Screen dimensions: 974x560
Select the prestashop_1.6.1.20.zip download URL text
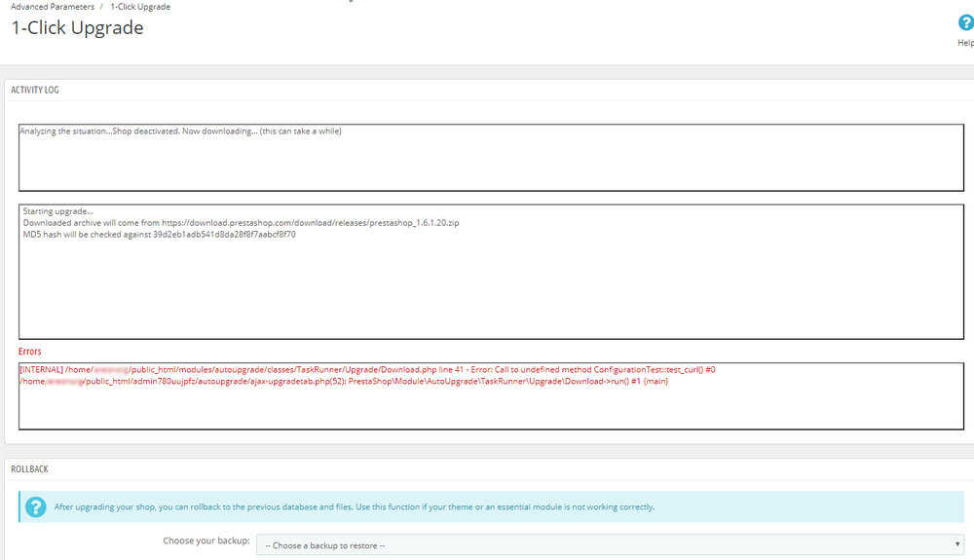tap(311, 223)
